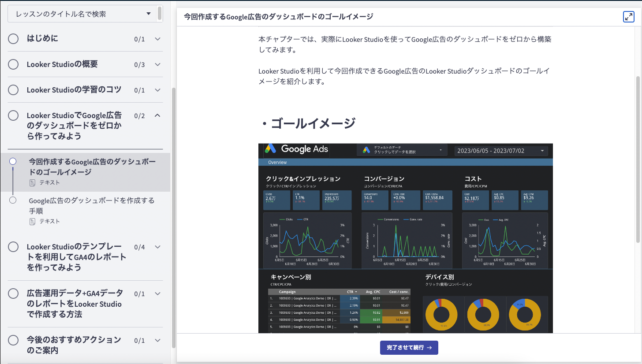The height and width of the screenshot is (364, 642).
Task: Select chapter Looker StudioのテンプレートGA4レポート
Action: [x=77, y=257]
